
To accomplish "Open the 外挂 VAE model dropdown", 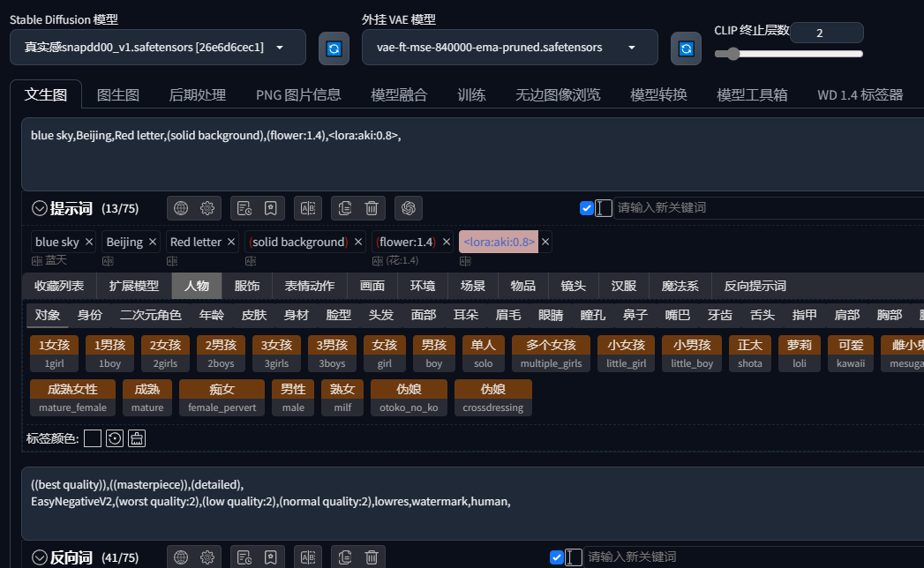I will 632,48.
